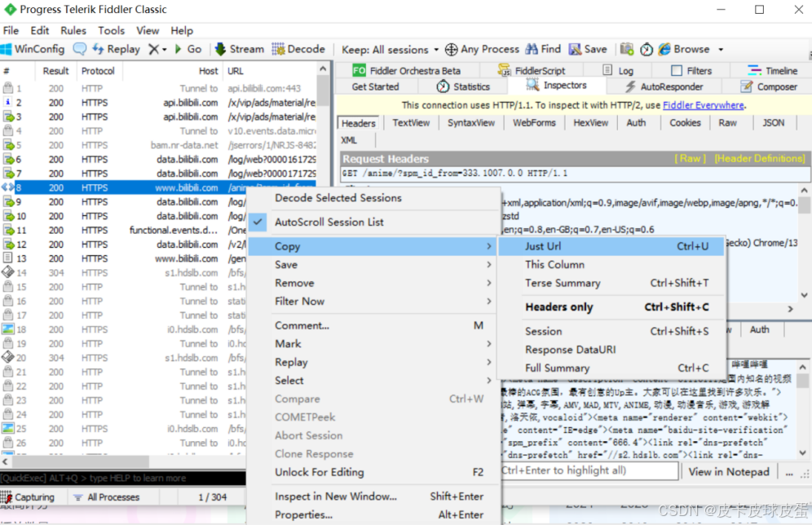This screenshot has width=812, height=525.
Task: Click the Any Process target icon
Action: click(451, 50)
